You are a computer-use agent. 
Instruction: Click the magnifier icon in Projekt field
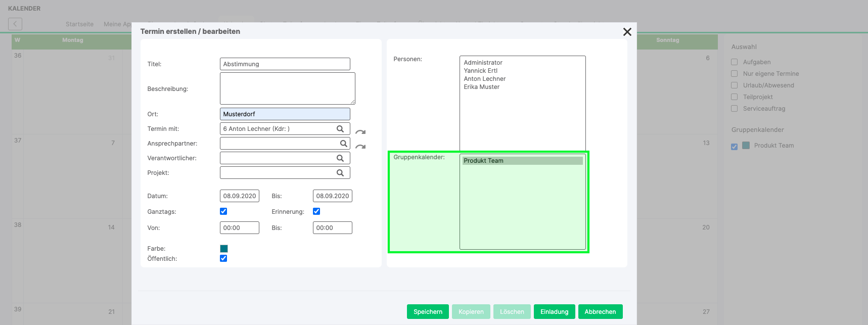coord(340,173)
